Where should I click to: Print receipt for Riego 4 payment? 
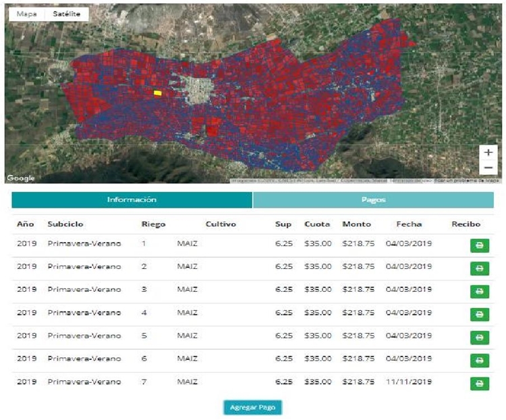point(479,314)
